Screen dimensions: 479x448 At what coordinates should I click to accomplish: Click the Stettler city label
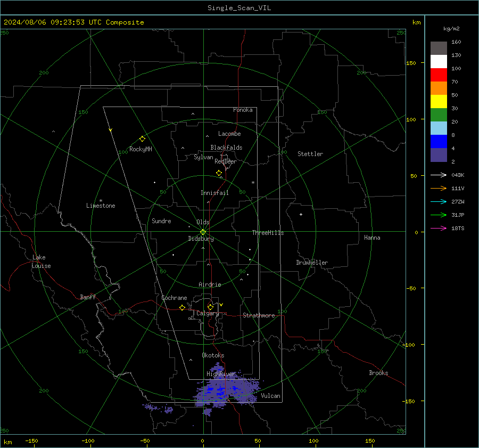point(310,154)
